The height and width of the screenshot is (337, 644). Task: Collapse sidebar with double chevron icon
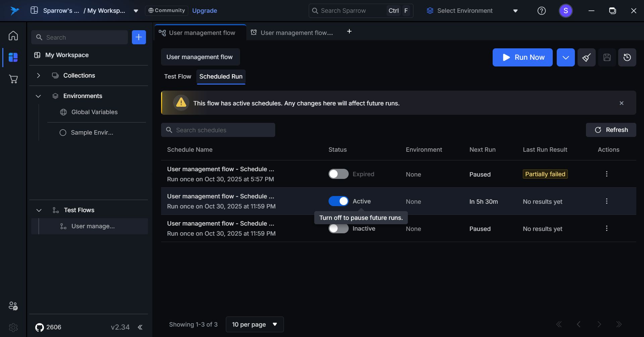point(140,327)
